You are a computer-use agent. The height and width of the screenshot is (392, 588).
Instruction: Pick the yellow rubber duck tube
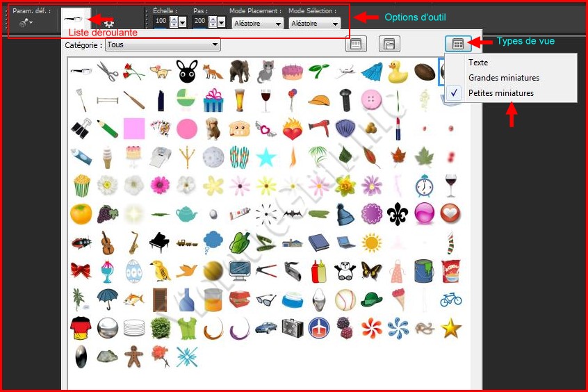pyautogui.click(x=397, y=71)
